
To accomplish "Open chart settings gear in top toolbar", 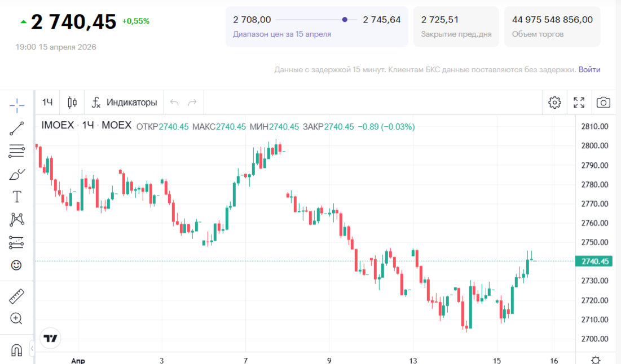I will pyautogui.click(x=554, y=103).
